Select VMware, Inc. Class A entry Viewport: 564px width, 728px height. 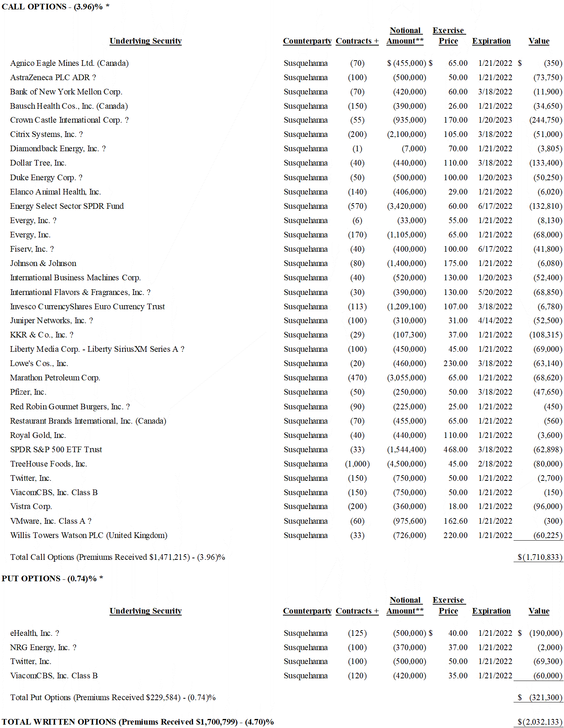tap(51, 521)
